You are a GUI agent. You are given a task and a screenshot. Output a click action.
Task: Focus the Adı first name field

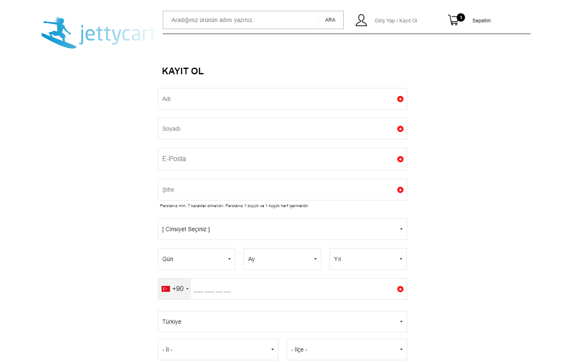283,99
